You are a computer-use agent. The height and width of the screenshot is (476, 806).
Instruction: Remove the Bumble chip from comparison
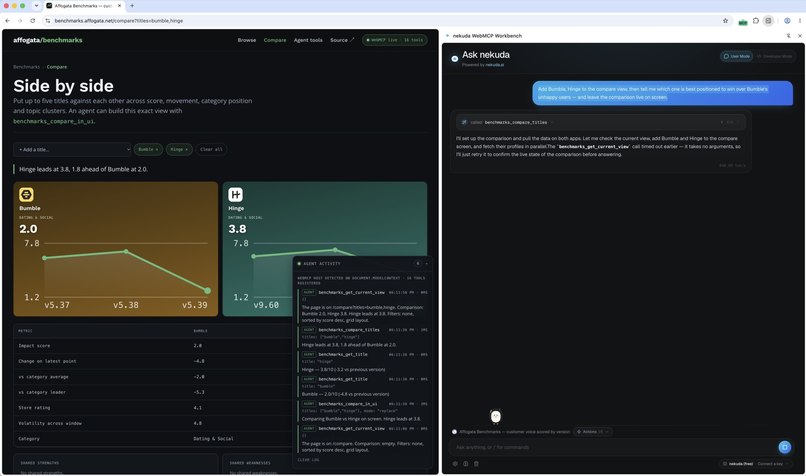[157, 150]
